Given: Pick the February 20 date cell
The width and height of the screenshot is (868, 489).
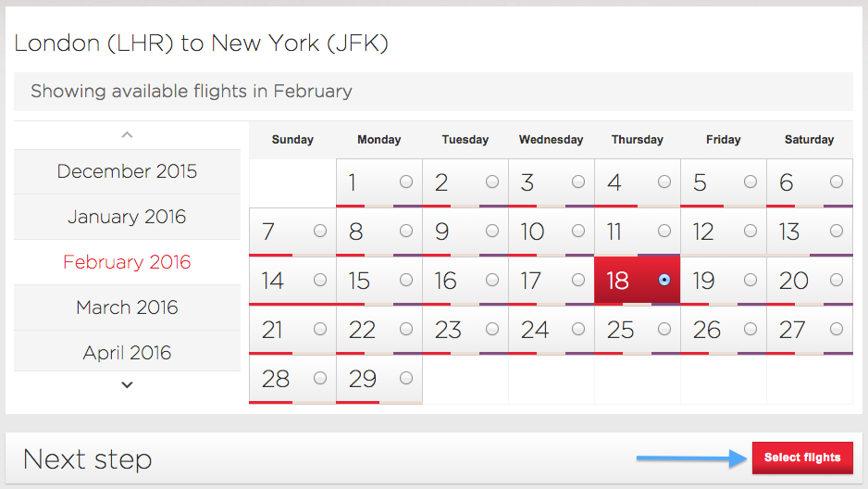Looking at the screenshot, I should point(810,281).
